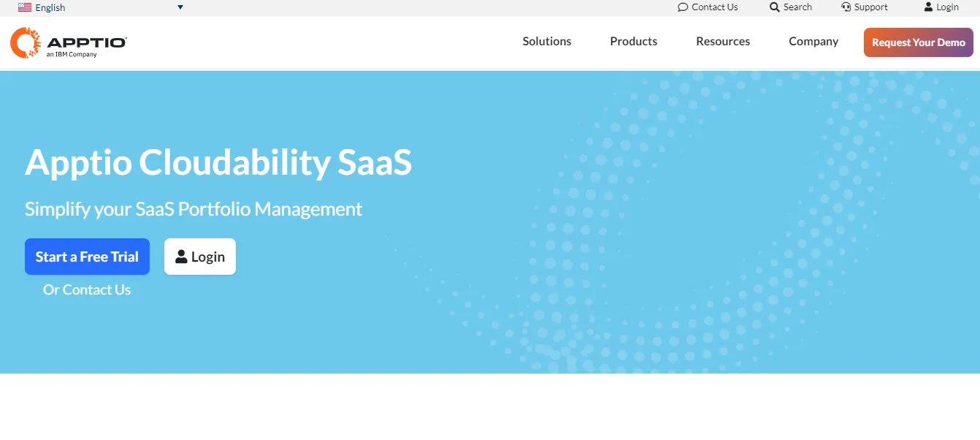980x440 pixels.
Task: Open the Products menu
Action: (634, 42)
